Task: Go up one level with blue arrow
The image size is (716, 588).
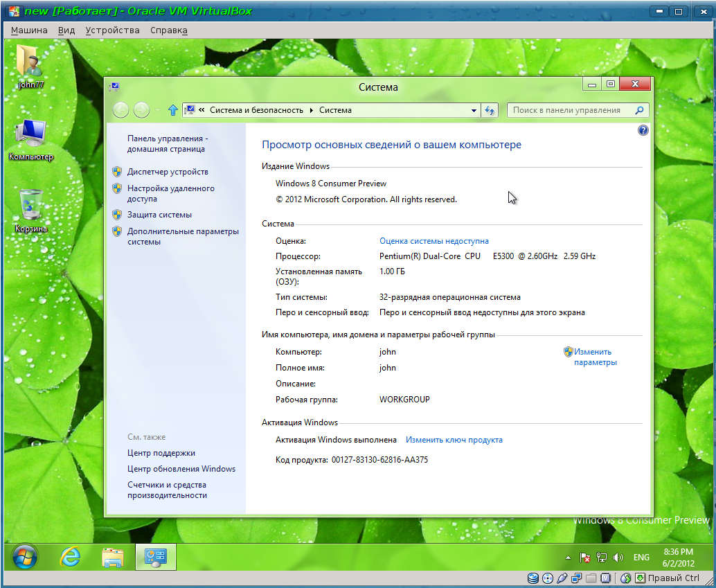Action: [x=172, y=110]
